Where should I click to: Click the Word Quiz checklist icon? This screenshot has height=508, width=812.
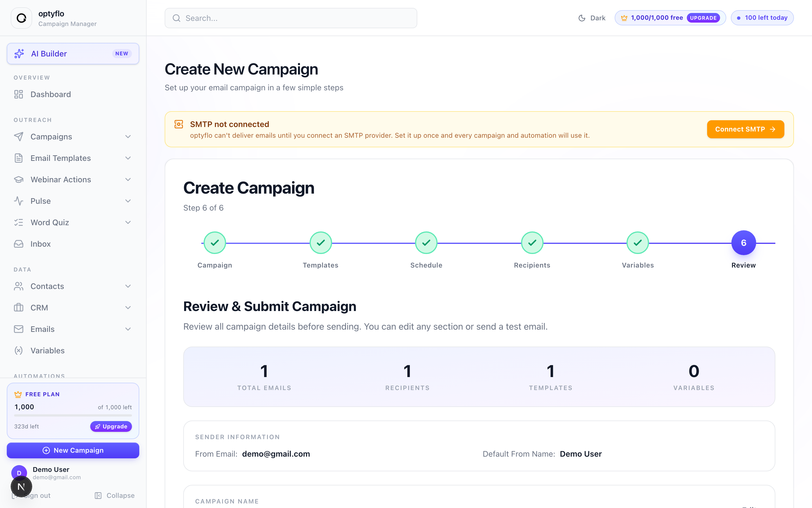[19, 222]
